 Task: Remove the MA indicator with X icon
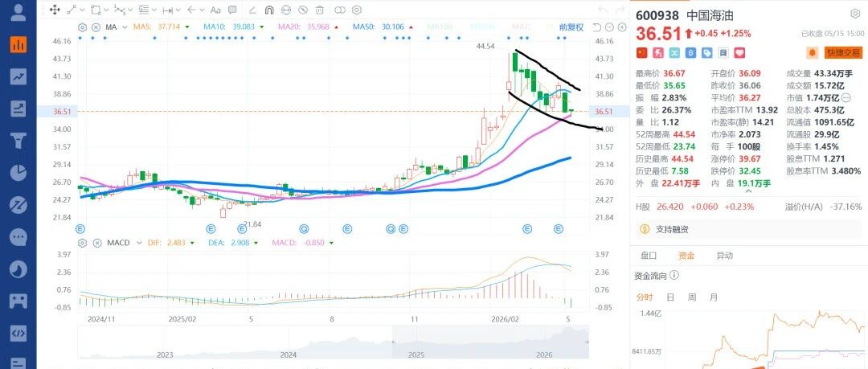pos(96,27)
